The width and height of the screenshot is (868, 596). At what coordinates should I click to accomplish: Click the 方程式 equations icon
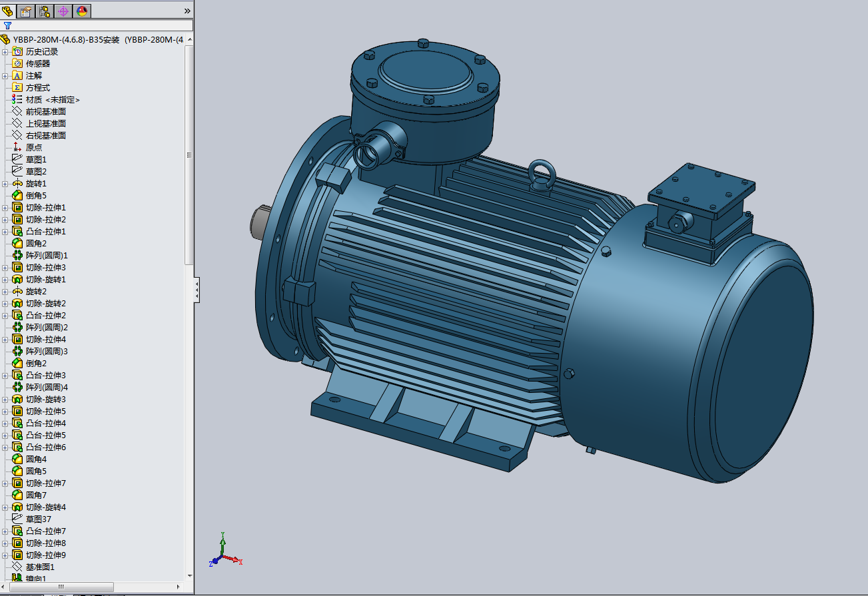click(18, 87)
